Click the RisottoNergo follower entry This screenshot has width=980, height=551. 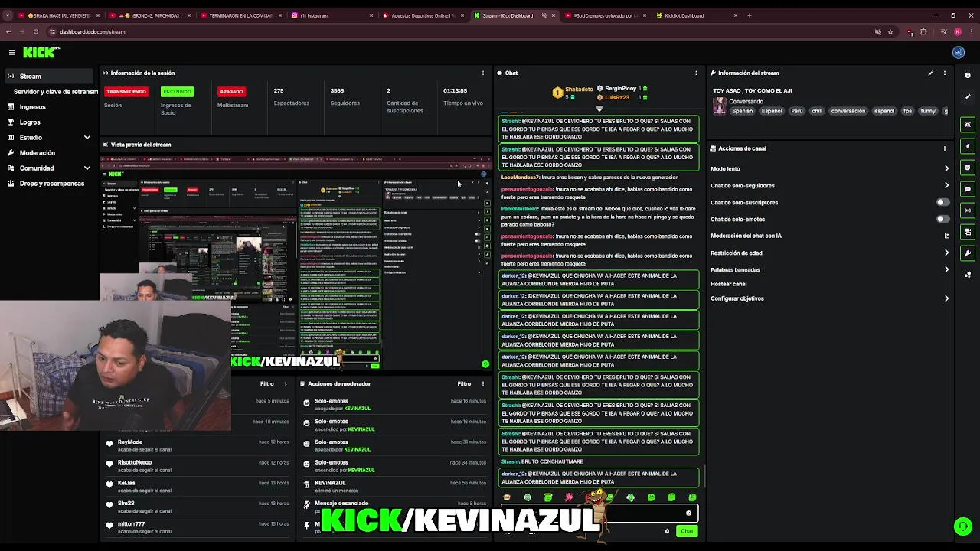[198, 466]
